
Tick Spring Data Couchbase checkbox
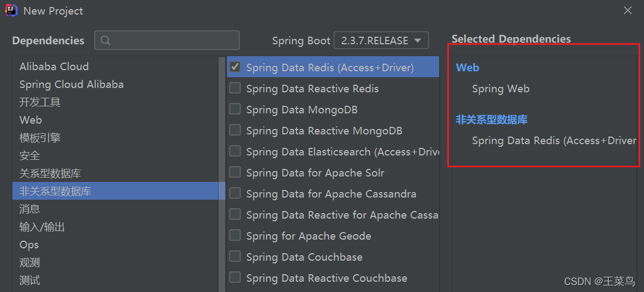pyautogui.click(x=235, y=256)
